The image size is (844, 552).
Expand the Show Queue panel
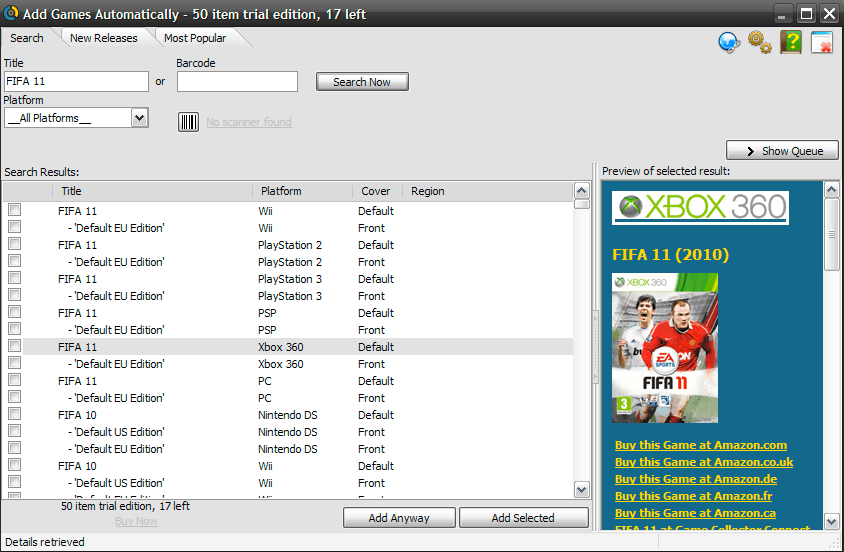782,151
